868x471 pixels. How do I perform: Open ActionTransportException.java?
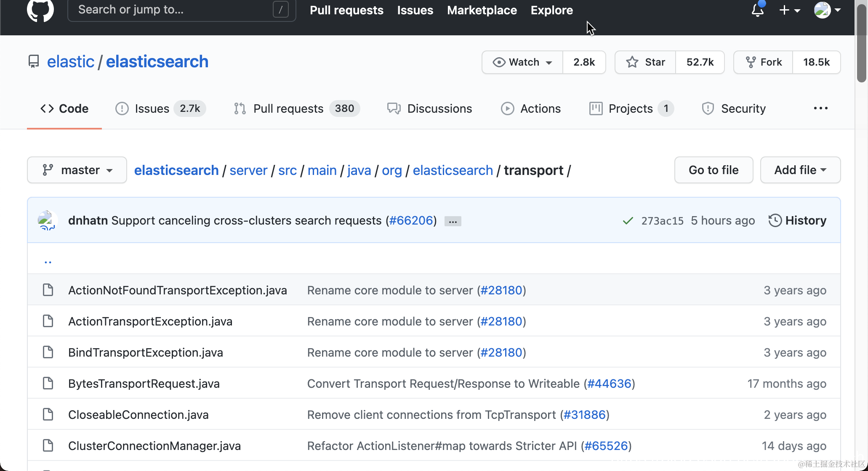pos(150,321)
